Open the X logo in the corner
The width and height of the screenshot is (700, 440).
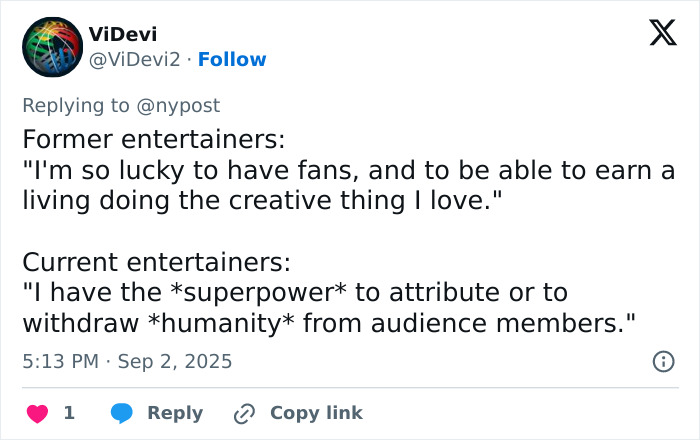click(x=662, y=34)
